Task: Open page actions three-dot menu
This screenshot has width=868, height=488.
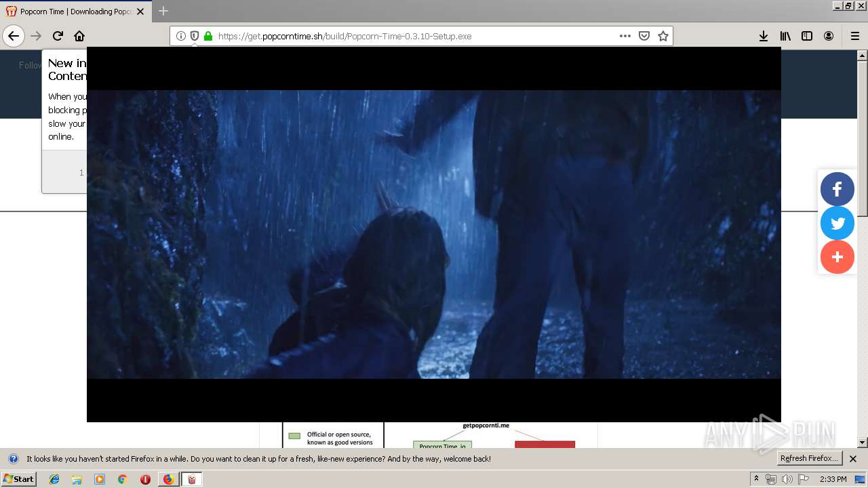Action: [x=625, y=36]
